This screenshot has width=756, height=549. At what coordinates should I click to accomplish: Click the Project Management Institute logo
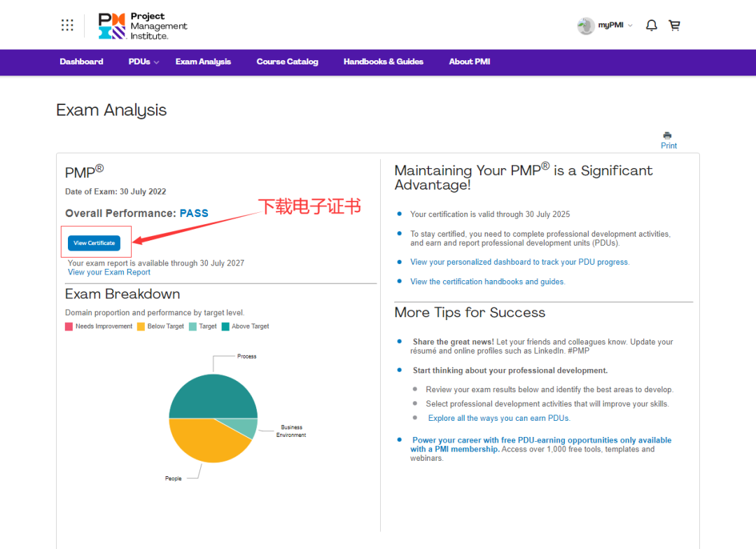(143, 26)
